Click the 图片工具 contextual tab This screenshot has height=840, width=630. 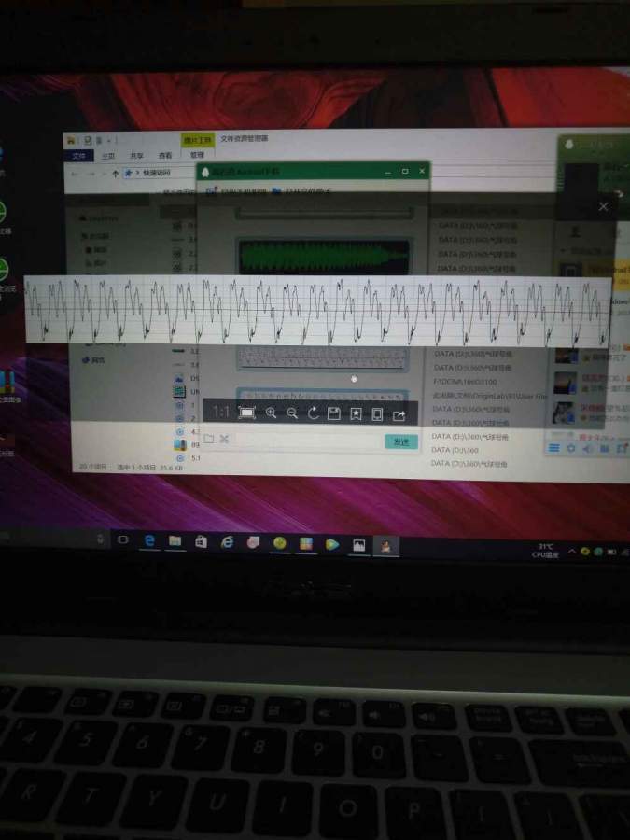coord(198,140)
